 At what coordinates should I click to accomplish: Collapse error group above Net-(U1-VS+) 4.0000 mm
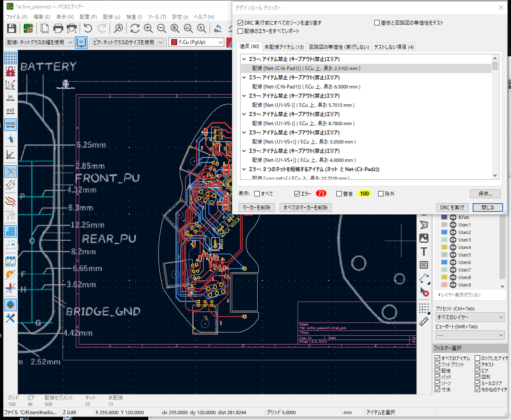click(x=244, y=151)
